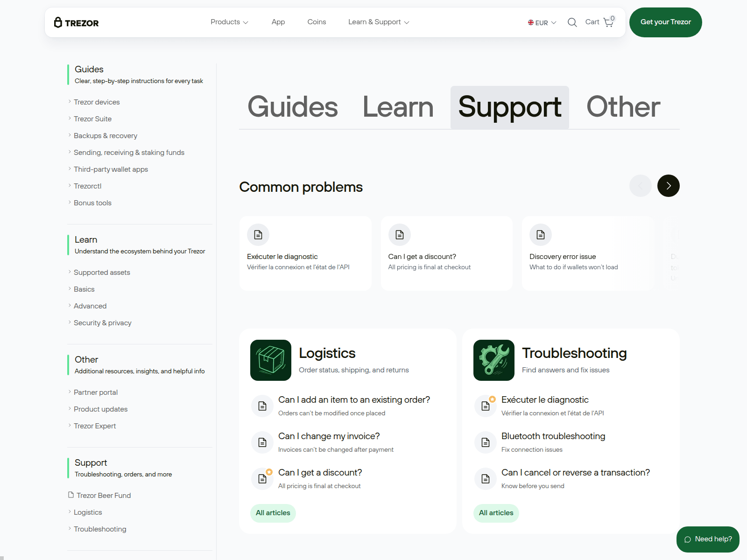This screenshot has width=747, height=560.
Task: Open the Learn & Support dropdown menu
Action: 379,22
